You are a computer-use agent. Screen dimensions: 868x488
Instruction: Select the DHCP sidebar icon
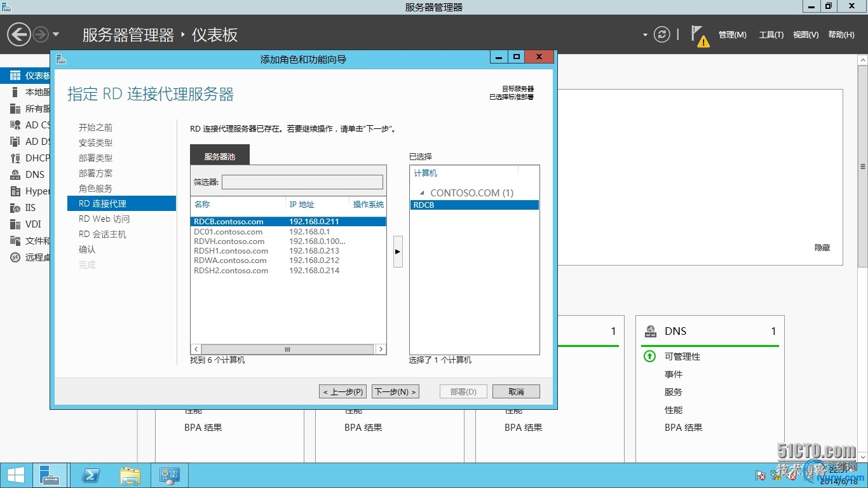coord(15,158)
